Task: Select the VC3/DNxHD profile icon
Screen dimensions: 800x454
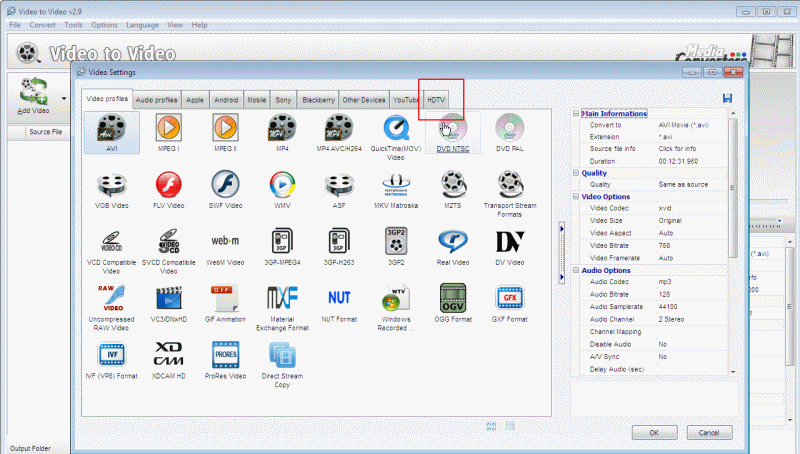Action: (x=168, y=298)
